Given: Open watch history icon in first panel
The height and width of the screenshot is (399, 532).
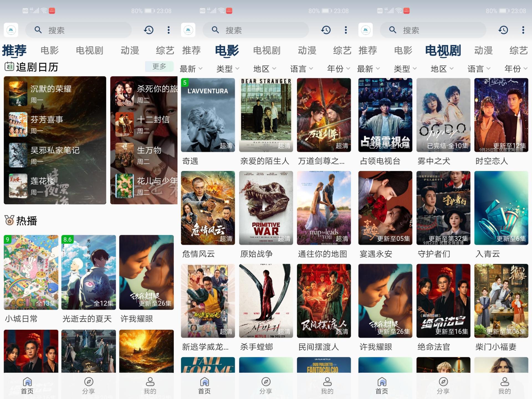Looking at the screenshot, I should [x=149, y=30].
